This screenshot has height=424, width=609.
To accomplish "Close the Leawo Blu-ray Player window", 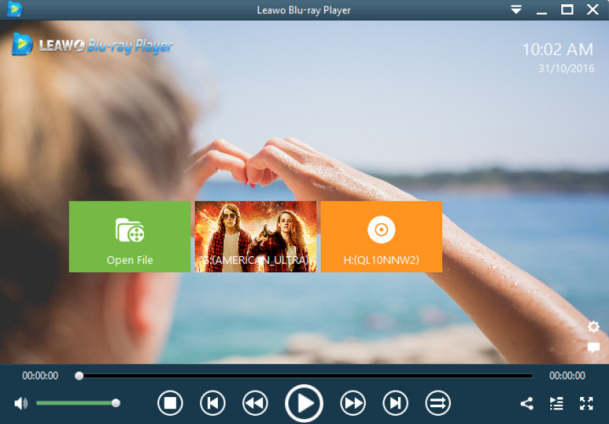I will click(x=593, y=10).
